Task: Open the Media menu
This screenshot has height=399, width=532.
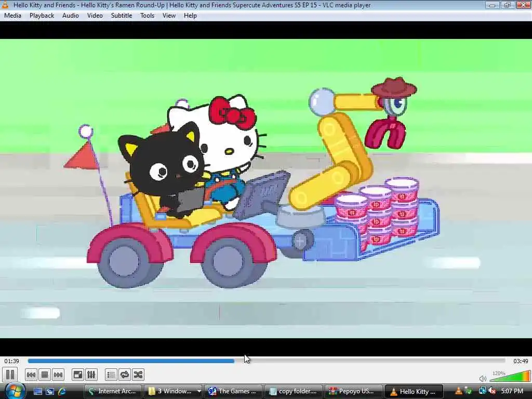Action: 12,16
